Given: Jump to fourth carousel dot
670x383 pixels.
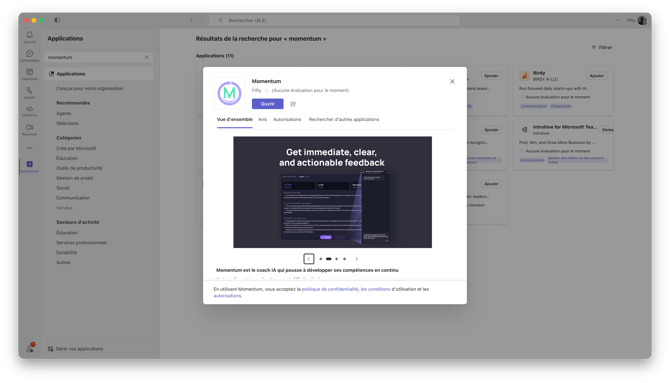Looking at the screenshot, I should 344,259.
